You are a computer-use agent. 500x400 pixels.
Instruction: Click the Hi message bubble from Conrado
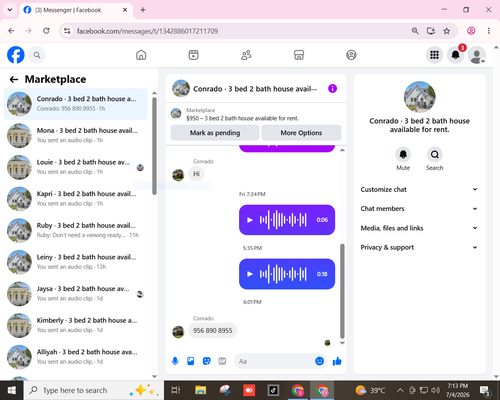tap(196, 174)
